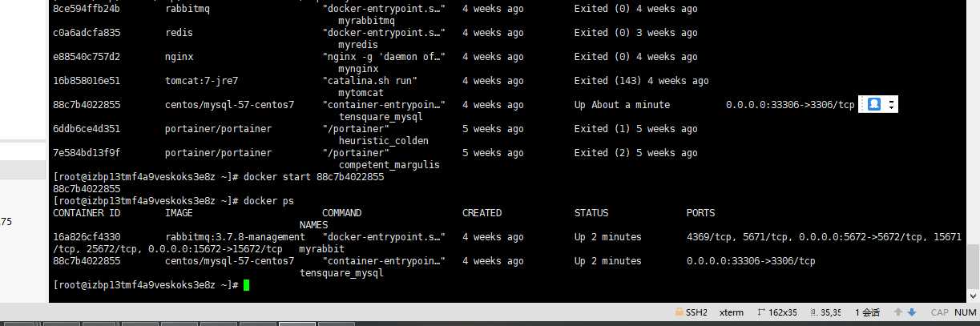Click the competent_margulis container name

(x=389, y=165)
